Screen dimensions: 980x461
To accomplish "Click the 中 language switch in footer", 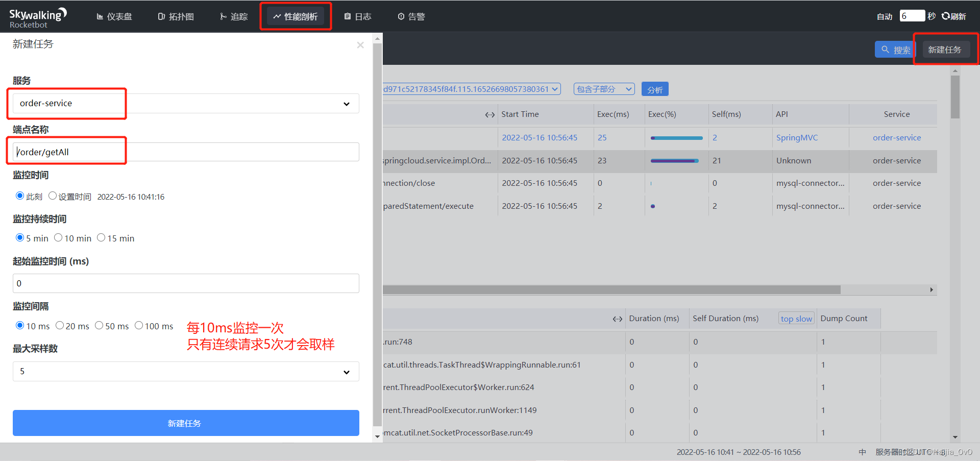I will 862,452.
